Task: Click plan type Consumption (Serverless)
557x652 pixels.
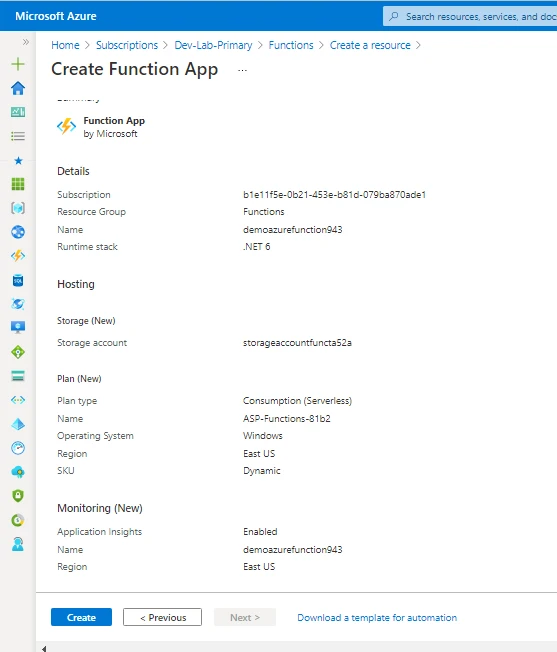Action: [297, 400]
